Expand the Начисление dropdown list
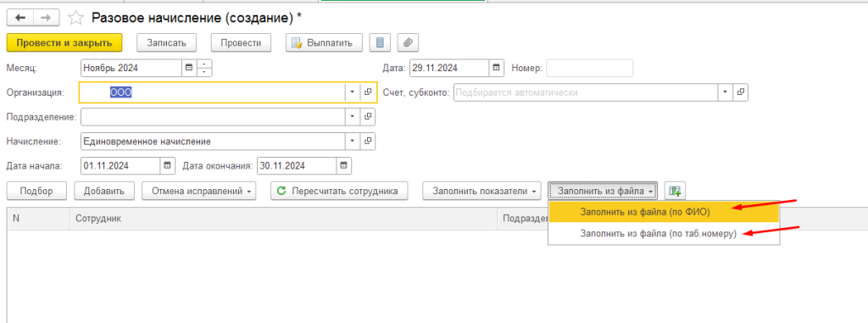The image size is (868, 323). 353,142
